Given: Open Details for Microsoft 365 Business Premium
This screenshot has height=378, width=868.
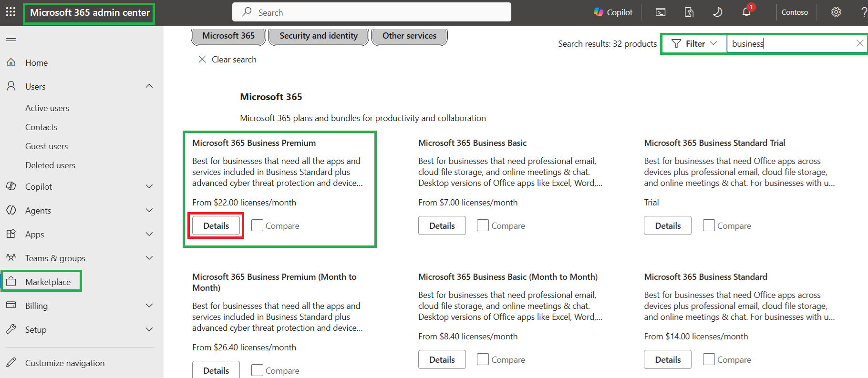Looking at the screenshot, I should pyautogui.click(x=216, y=225).
